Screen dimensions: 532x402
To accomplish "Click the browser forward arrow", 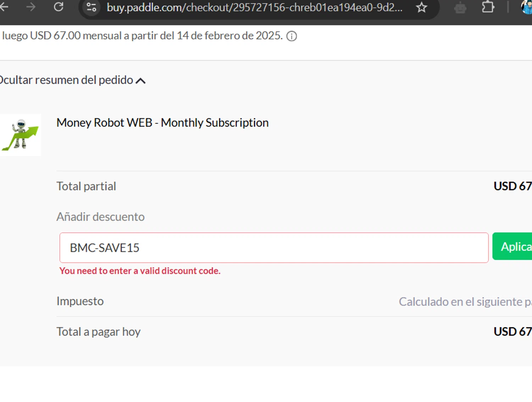I will coord(31,7).
